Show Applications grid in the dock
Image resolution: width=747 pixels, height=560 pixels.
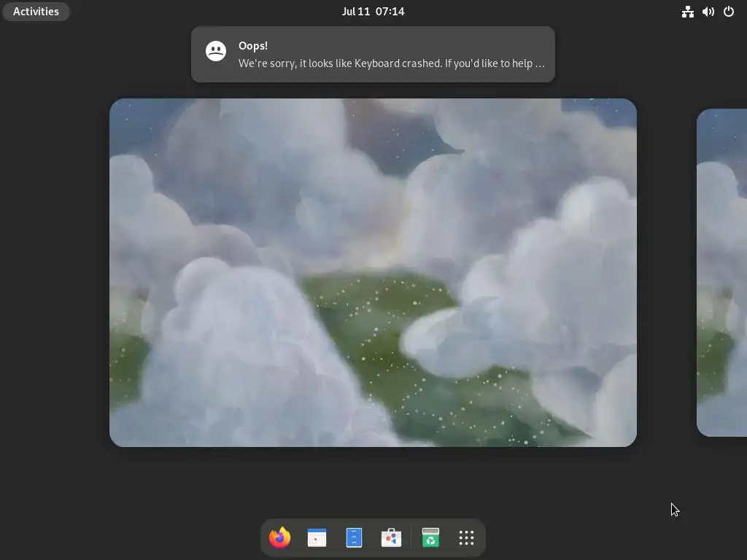pos(466,537)
